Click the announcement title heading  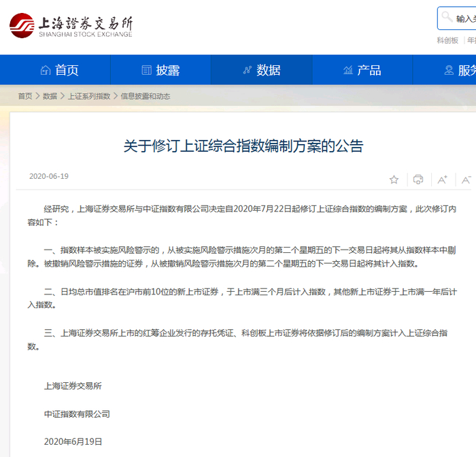tap(243, 146)
